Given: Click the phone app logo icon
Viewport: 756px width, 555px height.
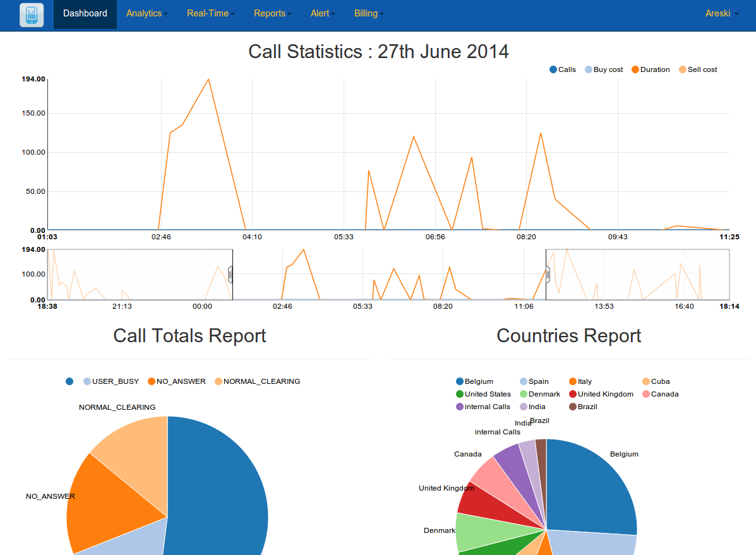Looking at the screenshot, I should pos(31,15).
